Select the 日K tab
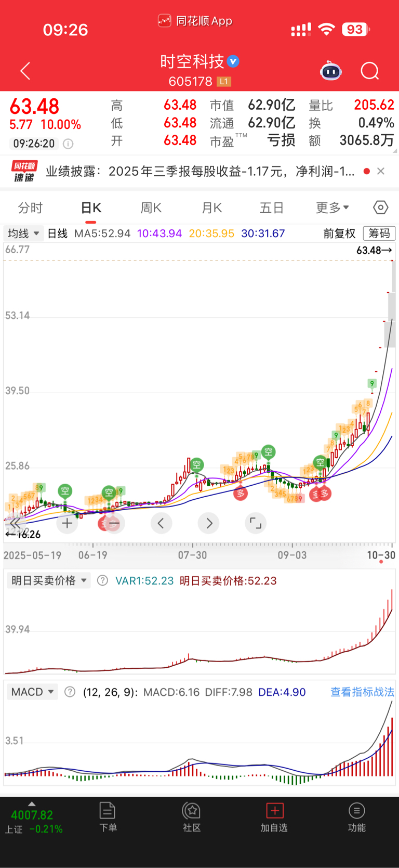Viewport: 399px width, 868px height. pos(91,208)
